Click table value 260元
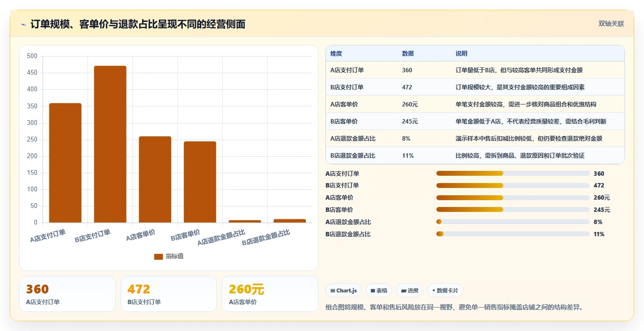The image size is (644, 331). (410, 104)
